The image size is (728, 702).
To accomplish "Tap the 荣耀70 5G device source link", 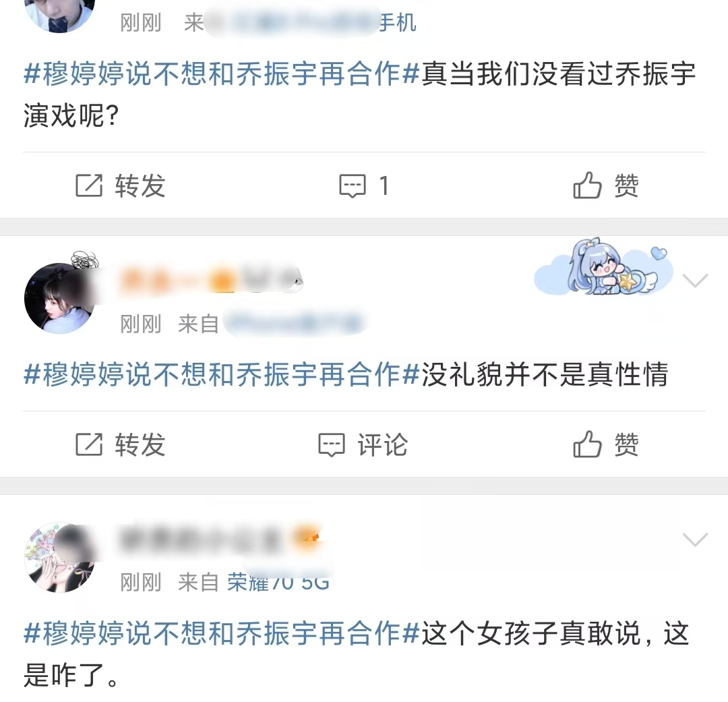I will (x=278, y=582).
